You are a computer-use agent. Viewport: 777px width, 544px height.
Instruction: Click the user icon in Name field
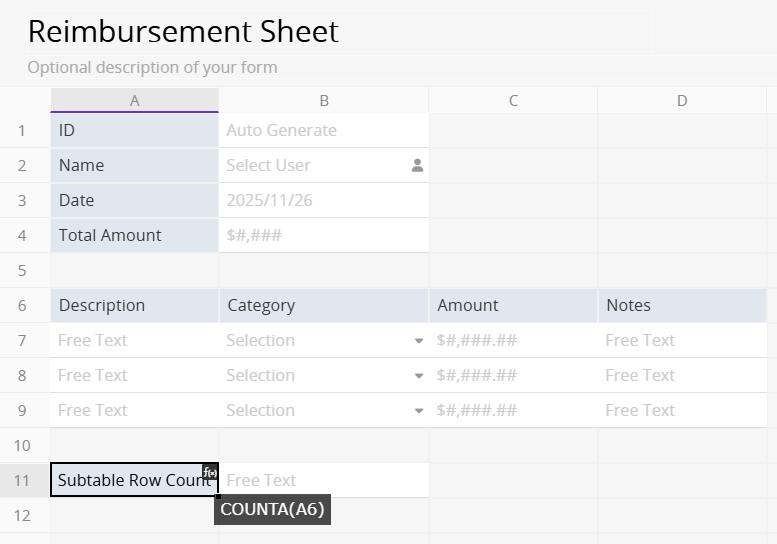tap(417, 166)
